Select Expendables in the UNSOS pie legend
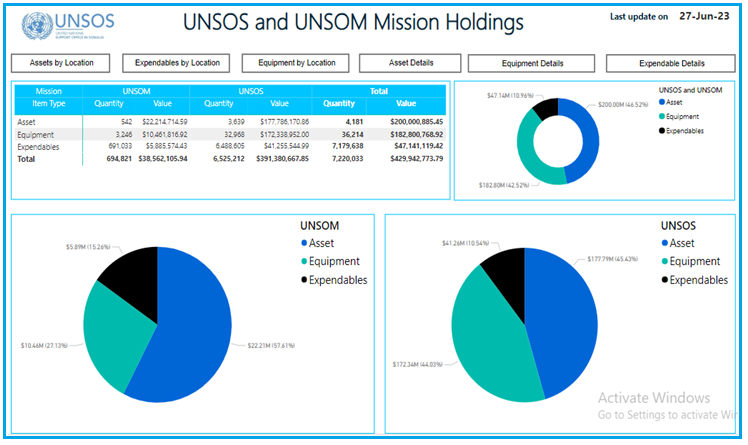The width and height of the screenshot is (748, 445). (x=695, y=280)
